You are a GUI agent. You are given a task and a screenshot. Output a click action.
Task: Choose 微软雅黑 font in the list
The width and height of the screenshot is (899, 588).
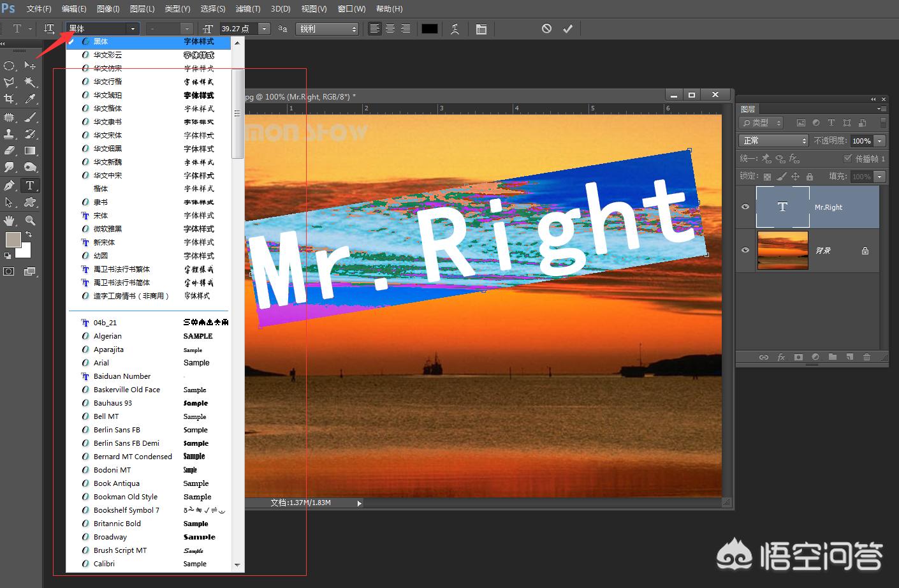(x=107, y=229)
